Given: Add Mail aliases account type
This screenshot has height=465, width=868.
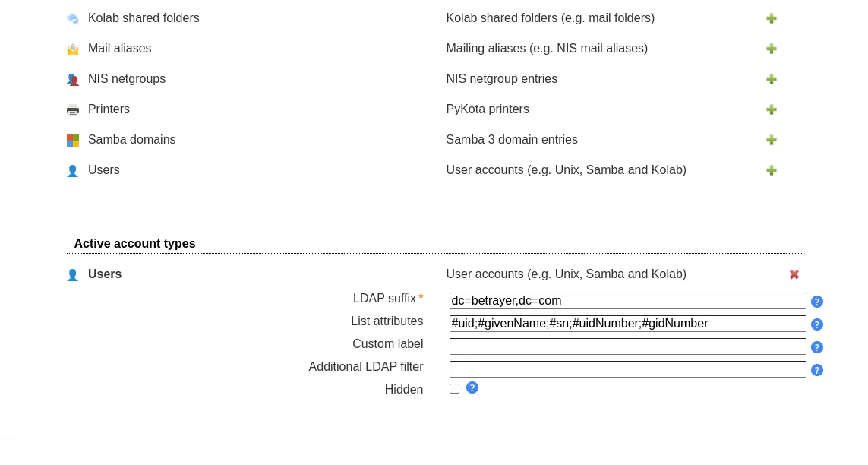Looking at the screenshot, I should 771,49.
